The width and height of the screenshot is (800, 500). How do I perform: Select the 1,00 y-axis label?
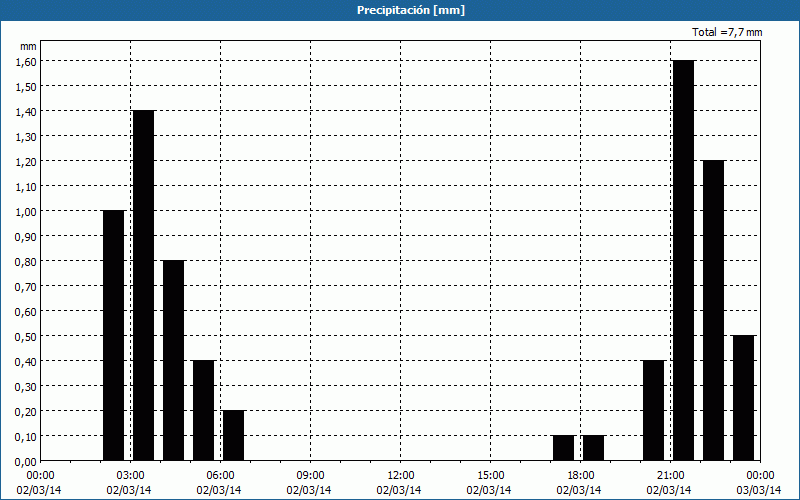point(26,212)
